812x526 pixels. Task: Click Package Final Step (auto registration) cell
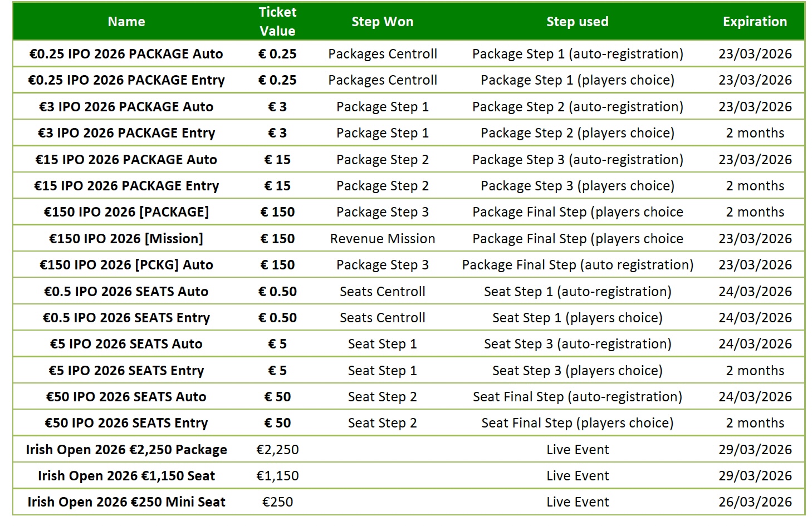(x=577, y=265)
